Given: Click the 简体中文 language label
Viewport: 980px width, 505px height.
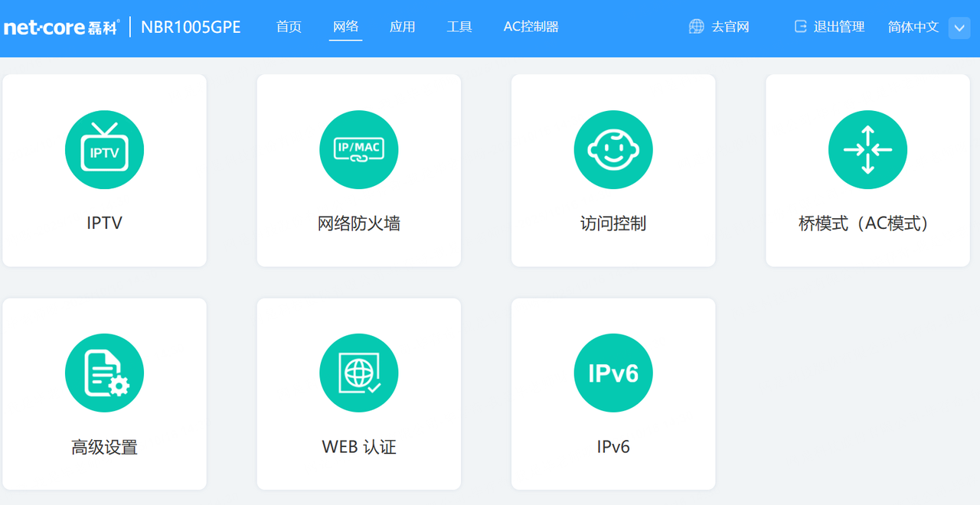Looking at the screenshot, I should pyautogui.click(x=913, y=27).
